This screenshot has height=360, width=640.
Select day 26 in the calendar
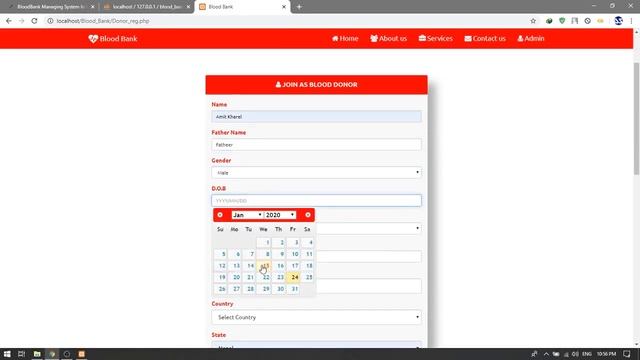click(220, 289)
